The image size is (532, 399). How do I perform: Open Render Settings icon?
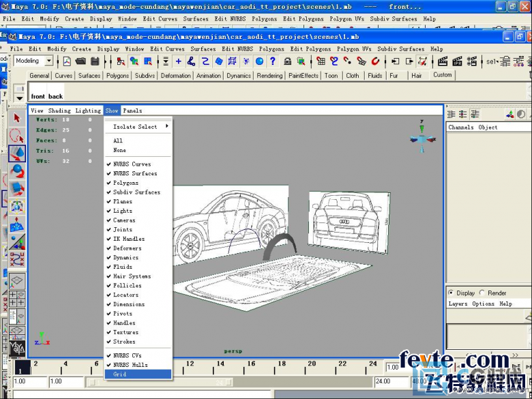pos(471,61)
